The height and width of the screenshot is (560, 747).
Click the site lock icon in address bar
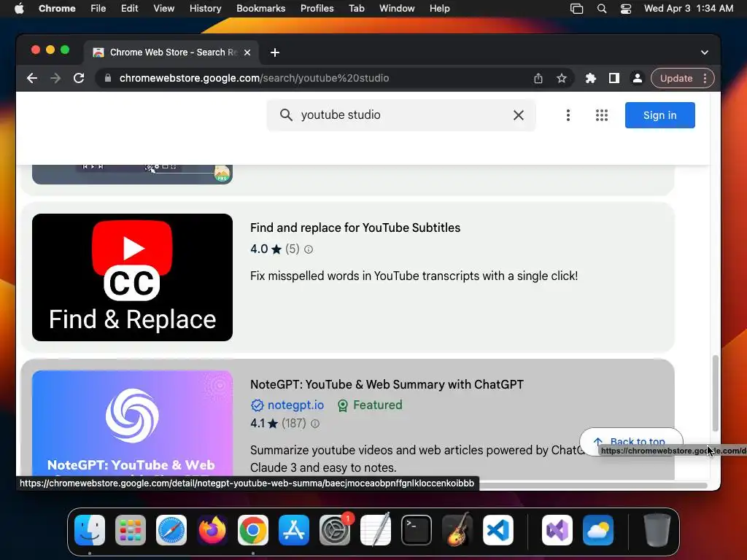(x=108, y=78)
